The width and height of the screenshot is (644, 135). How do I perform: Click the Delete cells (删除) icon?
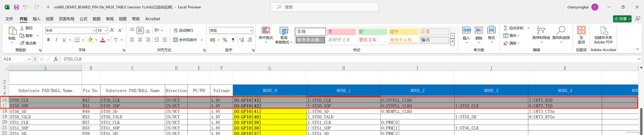(x=479, y=31)
